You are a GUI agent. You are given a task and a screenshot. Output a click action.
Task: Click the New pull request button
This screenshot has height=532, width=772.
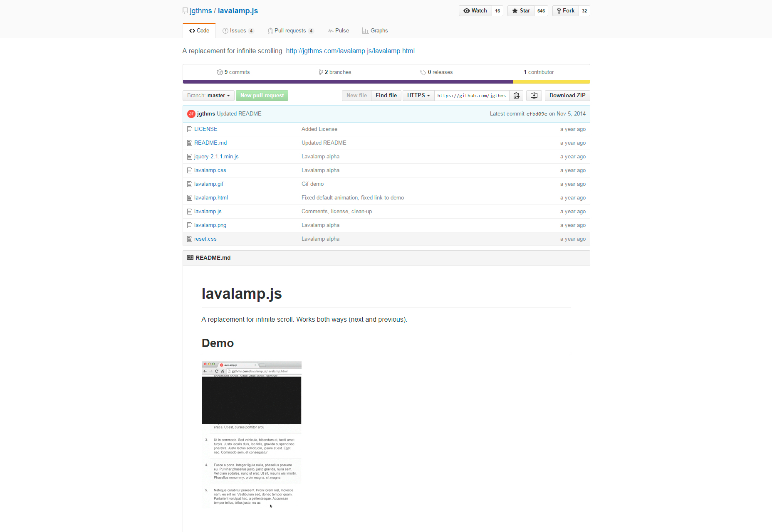click(x=262, y=96)
